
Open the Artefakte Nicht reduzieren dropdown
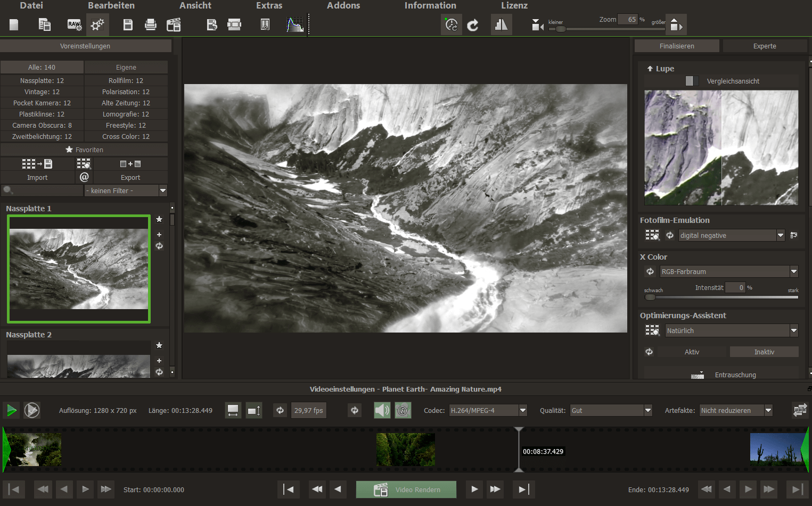(x=736, y=410)
